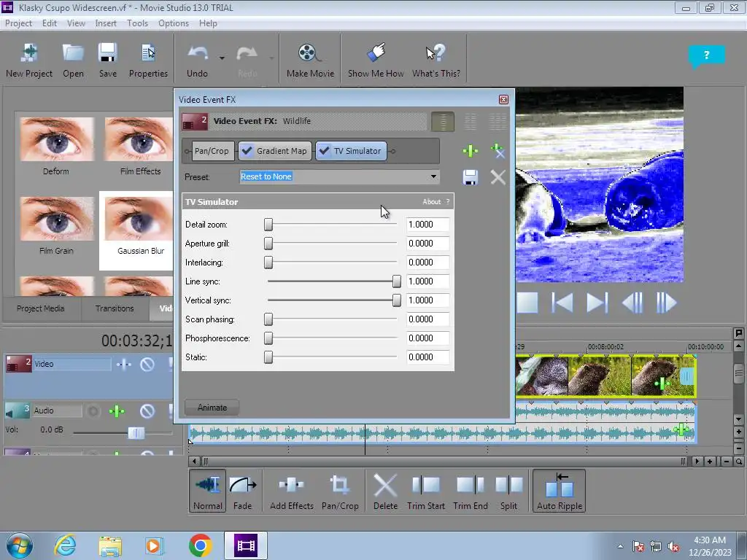The width and height of the screenshot is (747, 560).
Task: Stop playback in the preview
Action: pos(527,303)
